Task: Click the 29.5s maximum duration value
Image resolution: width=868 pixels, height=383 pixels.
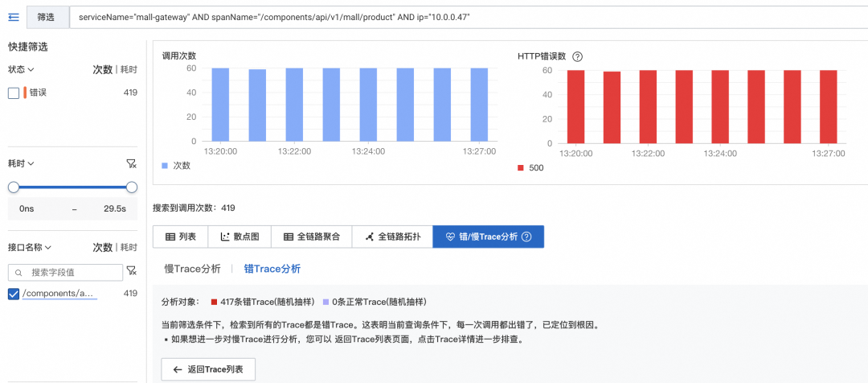Action: click(115, 209)
